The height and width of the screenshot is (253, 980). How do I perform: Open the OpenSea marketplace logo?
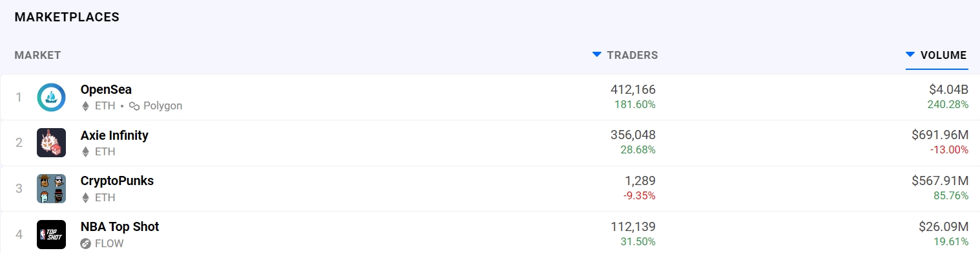tap(51, 97)
